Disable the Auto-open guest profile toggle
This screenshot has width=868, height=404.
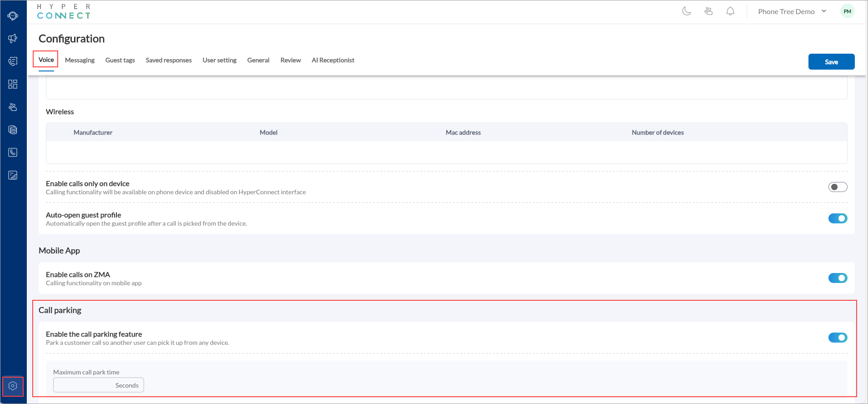coord(838,218)
